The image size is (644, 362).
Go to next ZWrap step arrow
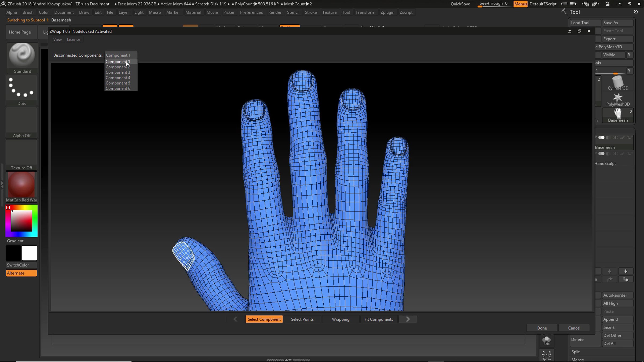(408, 319)
